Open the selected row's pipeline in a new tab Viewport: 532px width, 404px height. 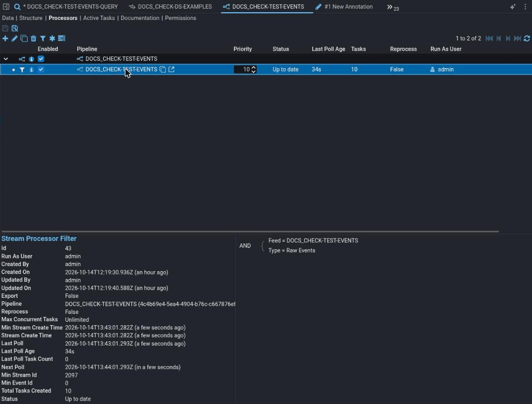(171, 69)
